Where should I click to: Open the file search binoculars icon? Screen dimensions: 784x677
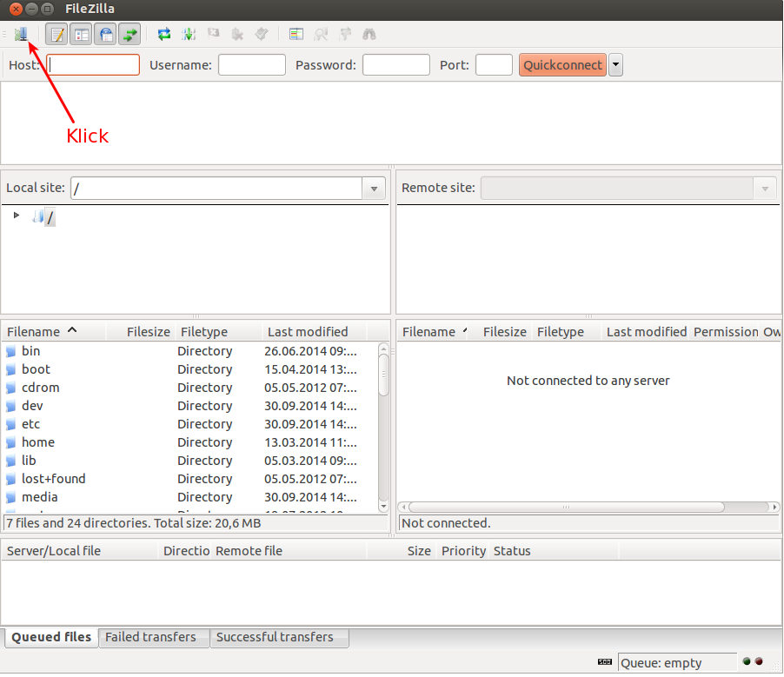369,33
